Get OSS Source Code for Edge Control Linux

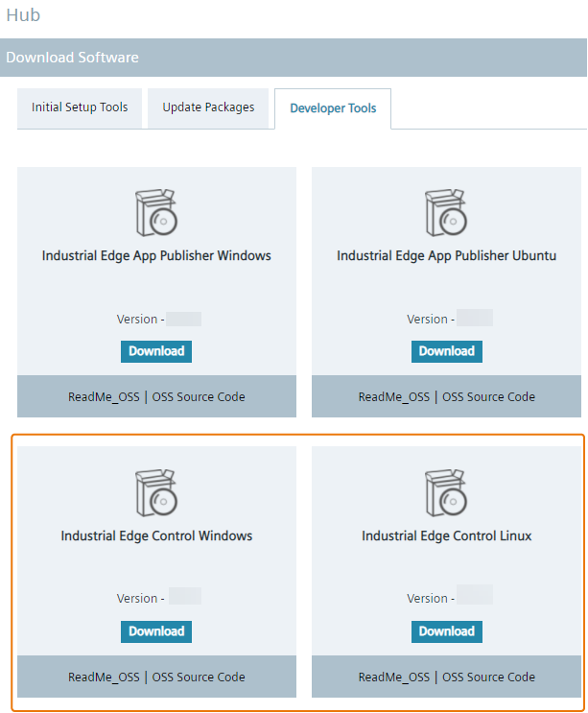488,677
